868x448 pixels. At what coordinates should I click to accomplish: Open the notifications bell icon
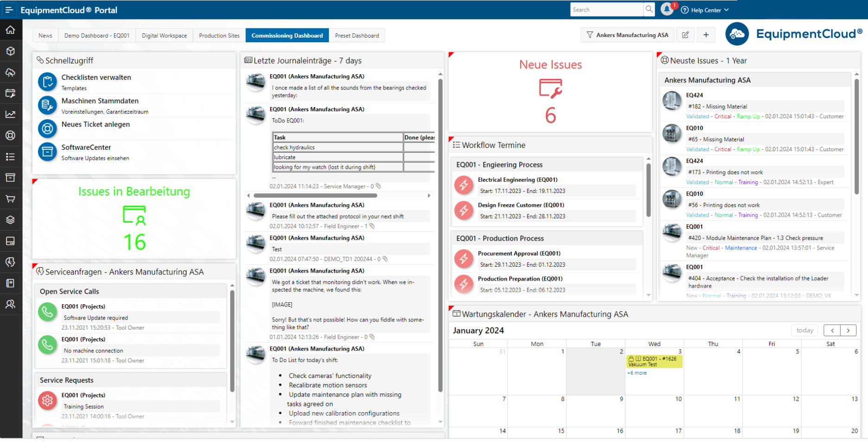[667, 9]
